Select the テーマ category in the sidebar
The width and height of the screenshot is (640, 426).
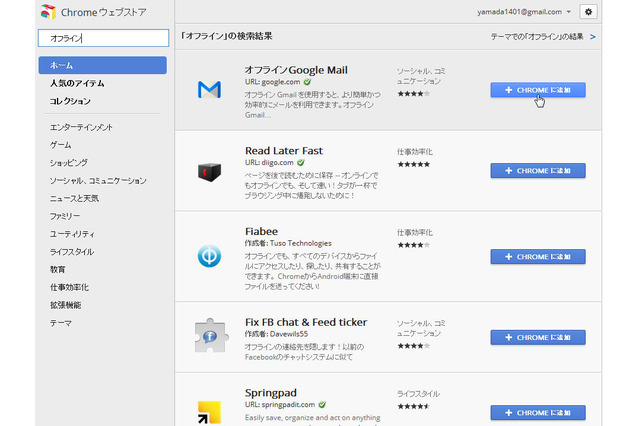pos(60,323)
